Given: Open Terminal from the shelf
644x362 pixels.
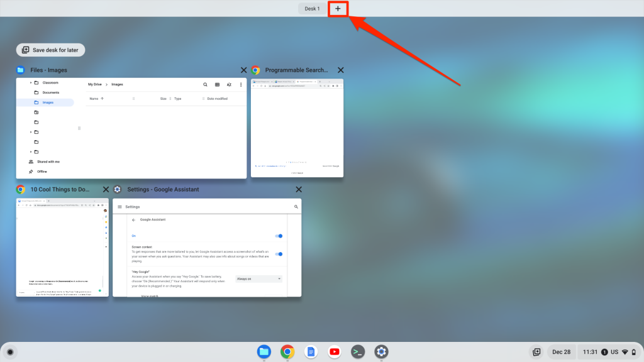Looking at the screenshot, I should pyautogui.click(x=358, y=352).
